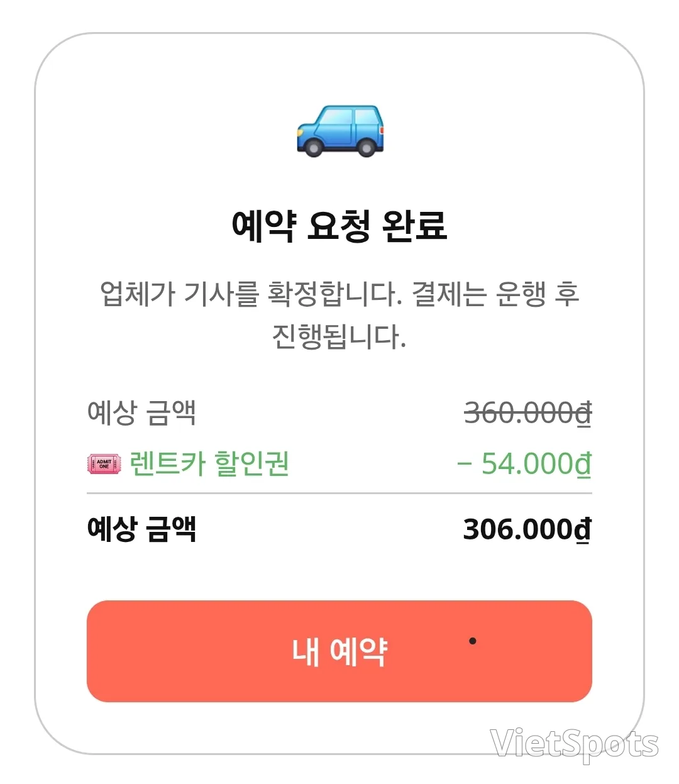This screenshot has height=784, width=679.
Task: Tap the small black dot on the button
Action: click(x=473, y=641)
